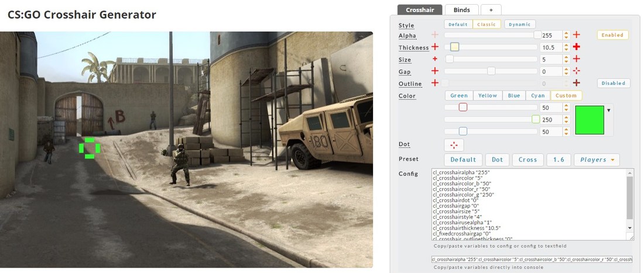Click the red channel slider handle

tap(463, 108)
